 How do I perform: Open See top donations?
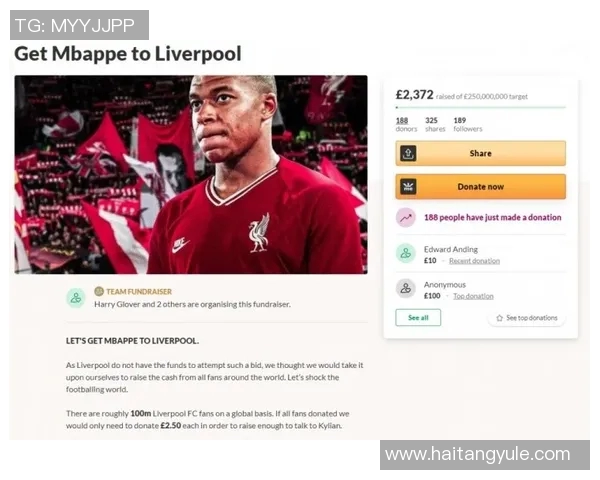coord(527,318)
